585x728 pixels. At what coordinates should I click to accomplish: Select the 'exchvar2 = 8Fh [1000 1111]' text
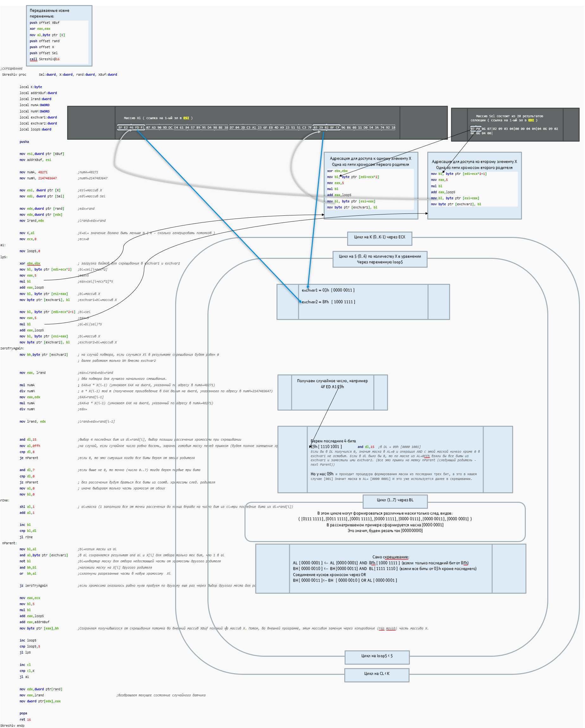pos(328,302)
